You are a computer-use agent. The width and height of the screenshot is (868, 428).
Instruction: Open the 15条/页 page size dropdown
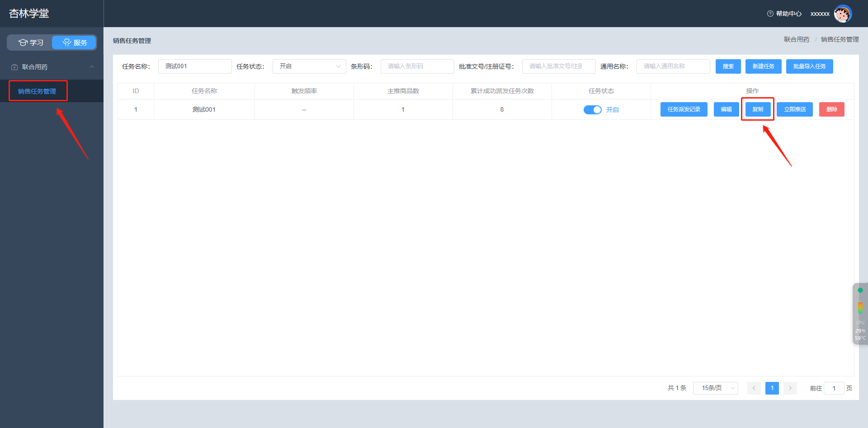[715, 388]
